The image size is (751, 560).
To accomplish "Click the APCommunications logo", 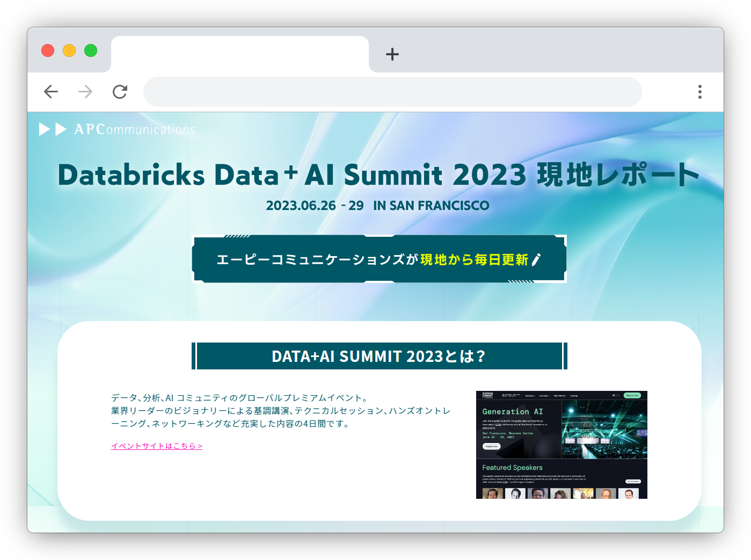I will (x=117, y=129).
